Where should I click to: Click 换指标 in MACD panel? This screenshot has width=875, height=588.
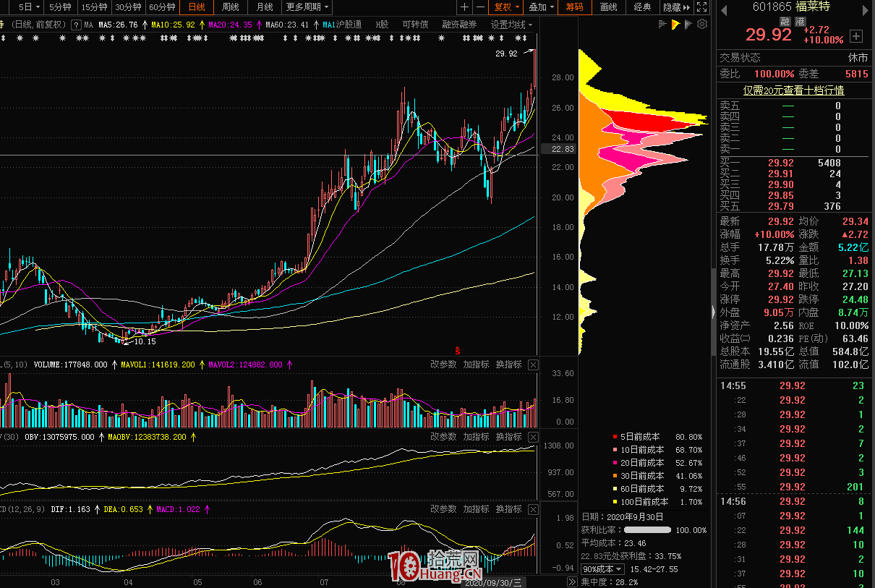(509, 509)
